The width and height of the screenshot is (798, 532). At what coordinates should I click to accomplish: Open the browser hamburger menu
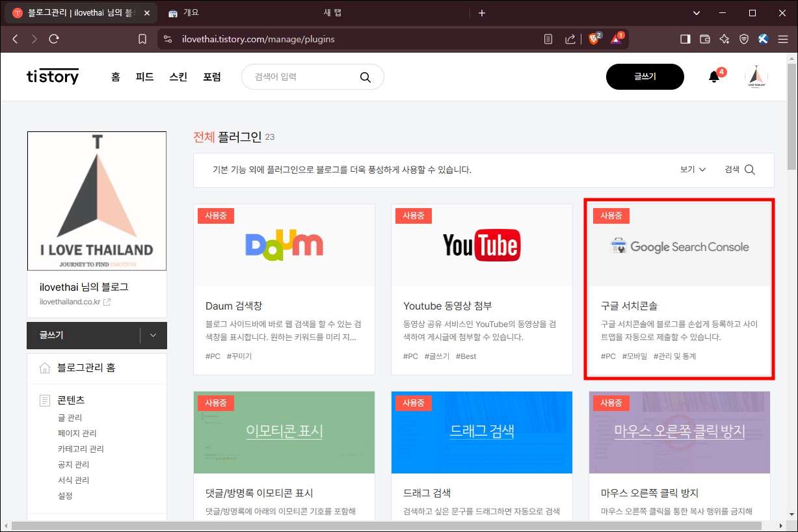[783, 39]
